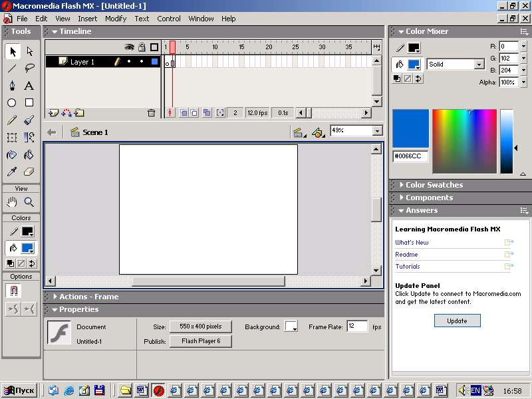Open the Edit menu
The width and height of the screenshot is (532, 399).
pos(41,19)
